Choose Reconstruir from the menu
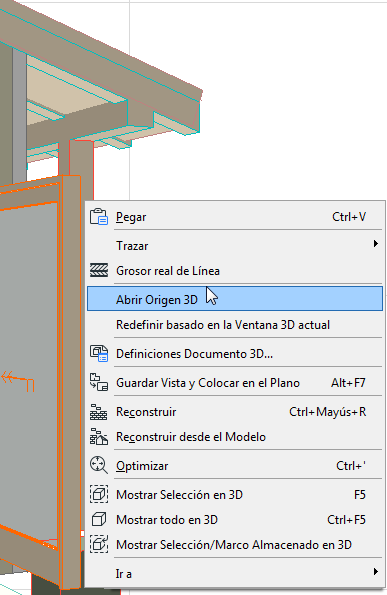This screenshot has width=387, height=595. (x=235, y=412)
